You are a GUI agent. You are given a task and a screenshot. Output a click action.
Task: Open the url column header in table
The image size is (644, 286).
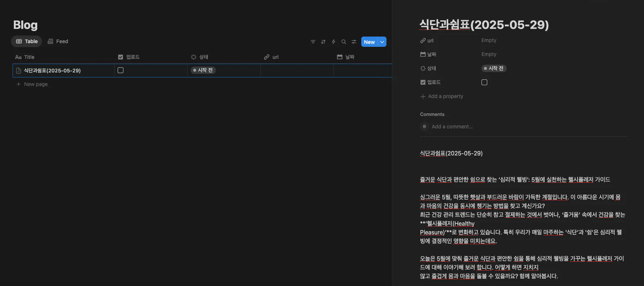tap(271, 57)
